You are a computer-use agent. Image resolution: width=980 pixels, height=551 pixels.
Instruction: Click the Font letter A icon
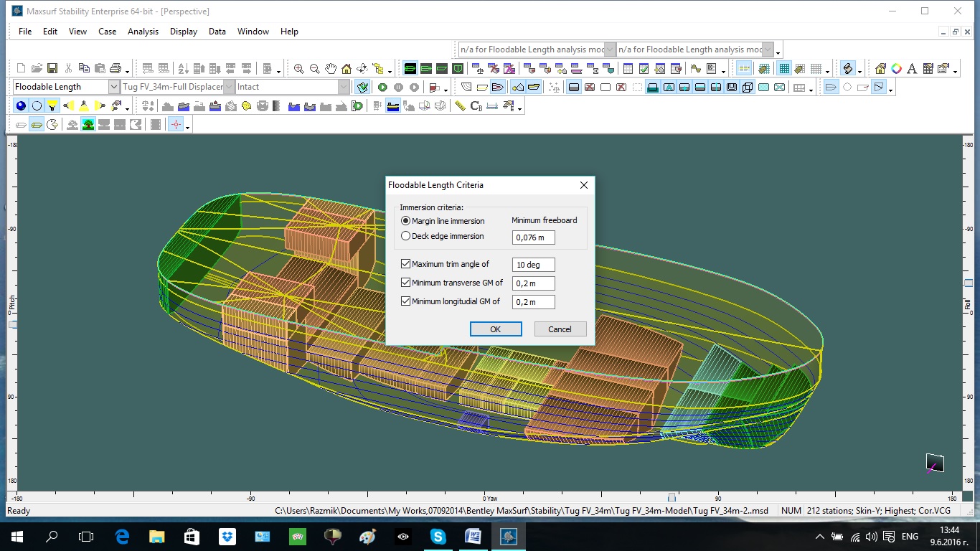pyautogui.click(x=912, y=69)
